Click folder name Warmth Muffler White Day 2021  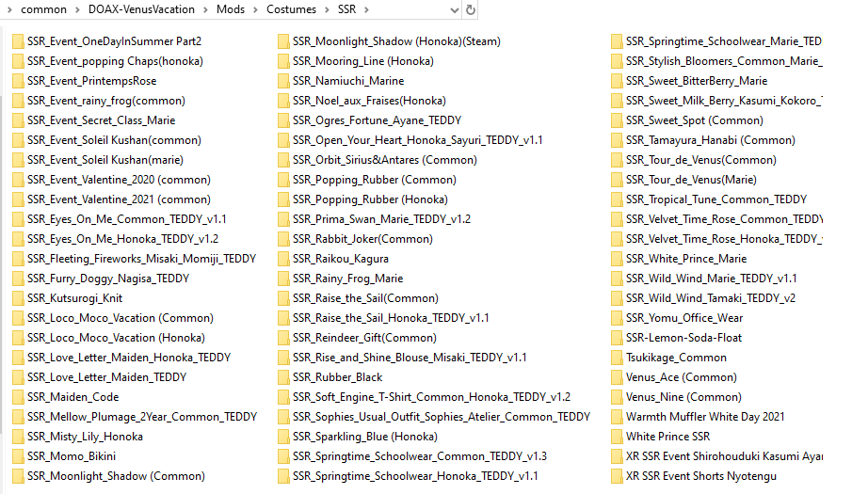(x=705, y=417)
